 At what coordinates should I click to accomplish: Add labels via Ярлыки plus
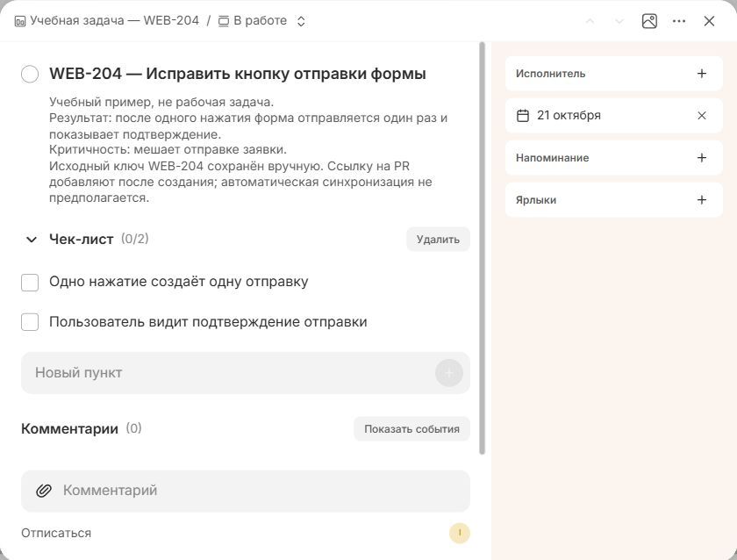coord(702,200)
